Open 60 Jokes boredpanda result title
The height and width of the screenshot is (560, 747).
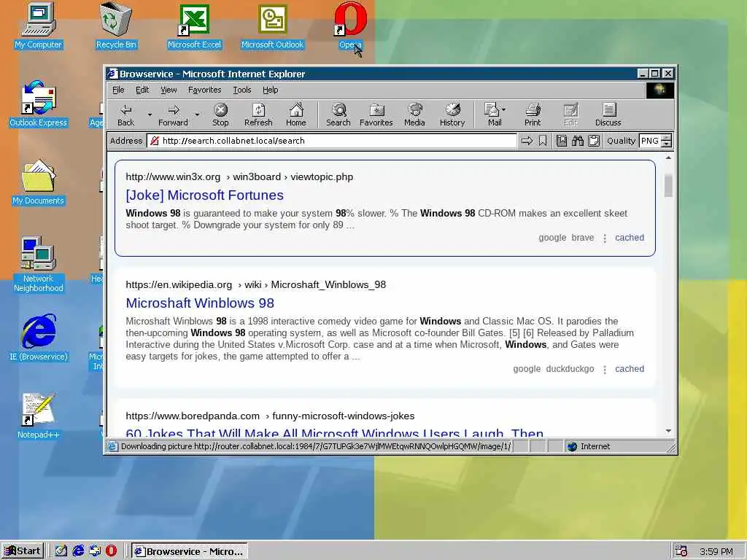334,432
